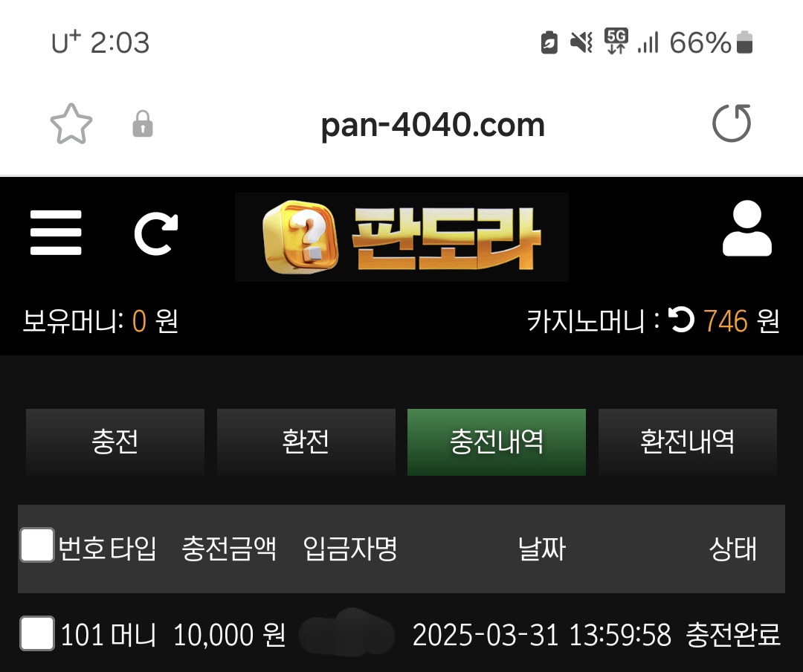Switch to the 충전 tab
The image size is (803, 672).
pyautogui.click(x=115, y=442)
